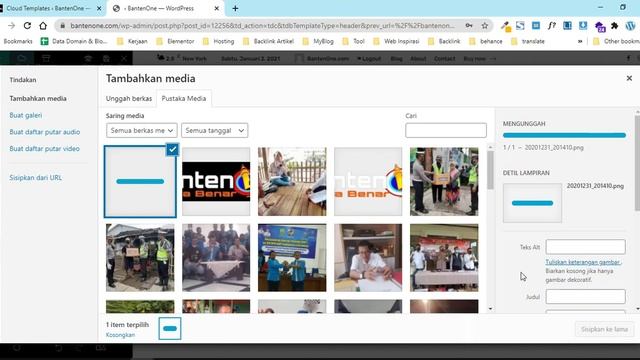Click the Cari search field
This screenshot has width=640, height=360.
coord(446,130)
